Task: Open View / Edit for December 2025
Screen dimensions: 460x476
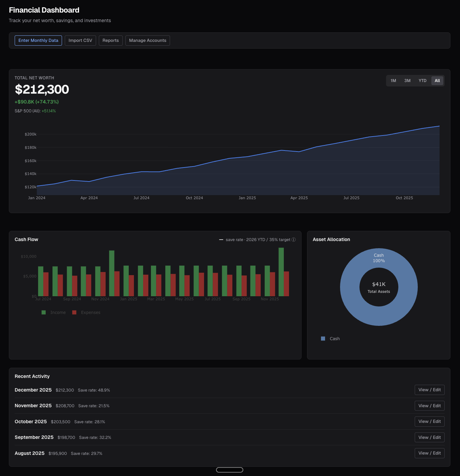Action: point(429,390)
